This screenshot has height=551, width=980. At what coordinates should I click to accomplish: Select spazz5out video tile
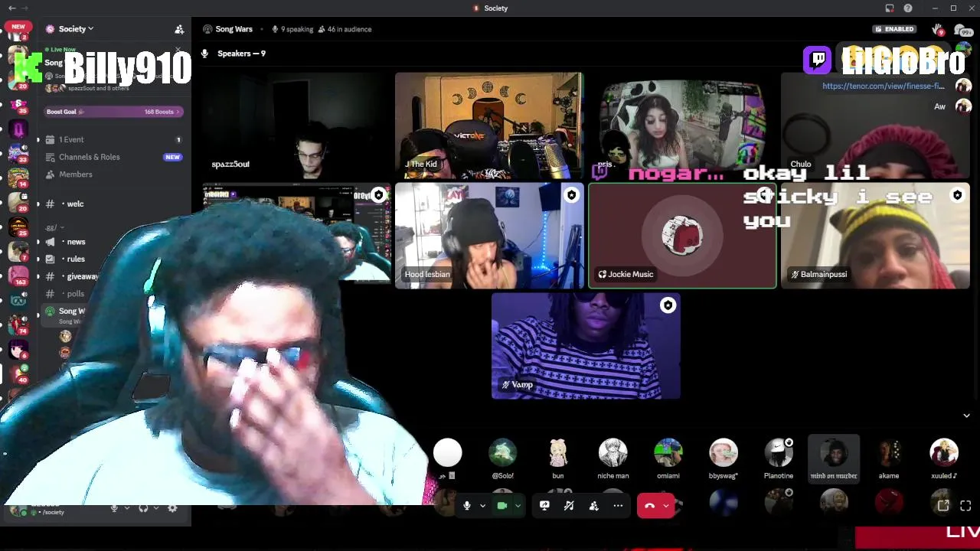pos(297,126)
